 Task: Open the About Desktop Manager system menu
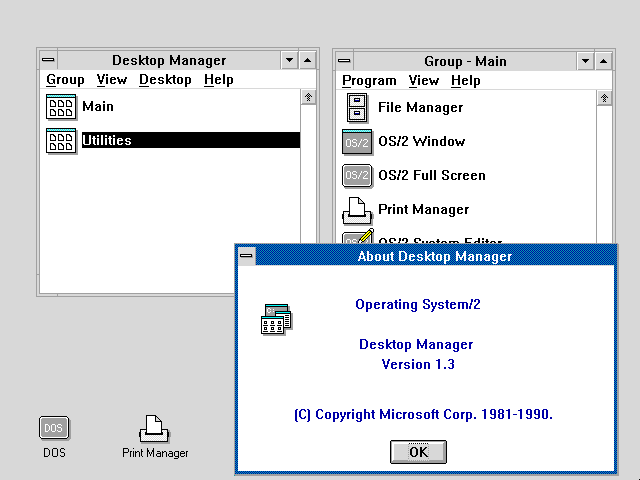pos(246,256)
